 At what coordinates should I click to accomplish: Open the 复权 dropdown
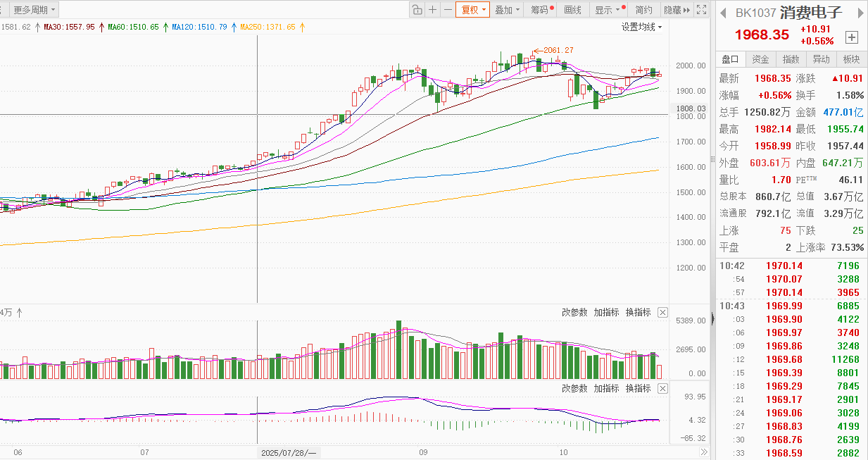pyautogui.click(x=472, y=10)
